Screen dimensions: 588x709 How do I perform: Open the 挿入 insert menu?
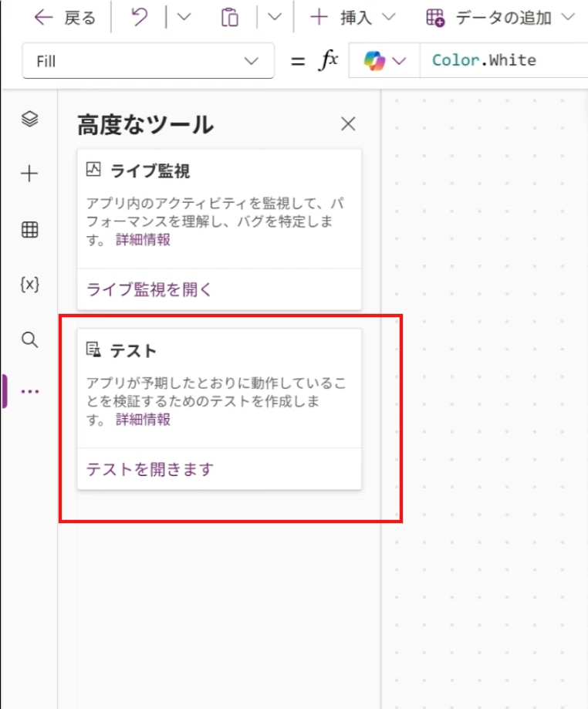point(353,18)
